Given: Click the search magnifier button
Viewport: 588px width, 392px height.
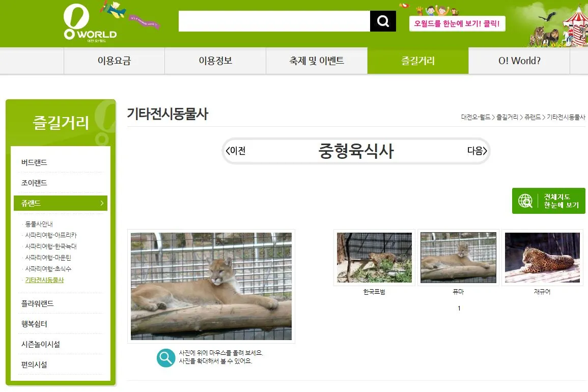Looking at the screenshot, I should (383, 21).
